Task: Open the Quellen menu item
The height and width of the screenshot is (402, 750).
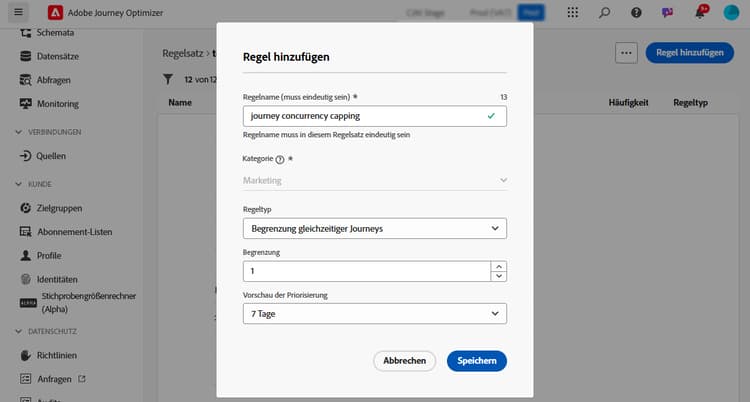Action: point(51,156)
